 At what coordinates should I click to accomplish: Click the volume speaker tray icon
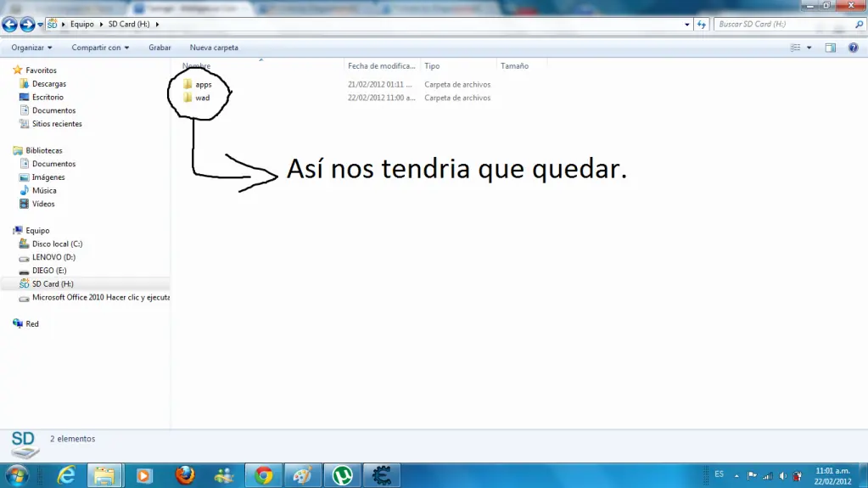point(782,475)
